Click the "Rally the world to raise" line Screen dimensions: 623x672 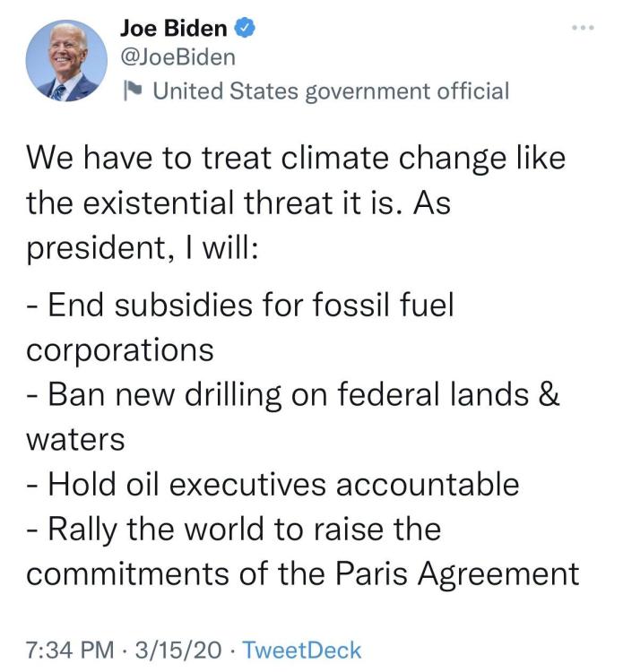233,529
